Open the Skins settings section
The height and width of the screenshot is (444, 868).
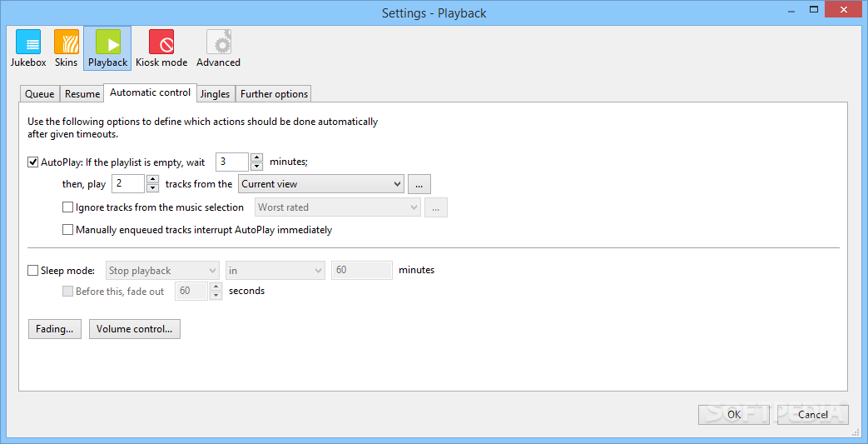tap(66, 48)
